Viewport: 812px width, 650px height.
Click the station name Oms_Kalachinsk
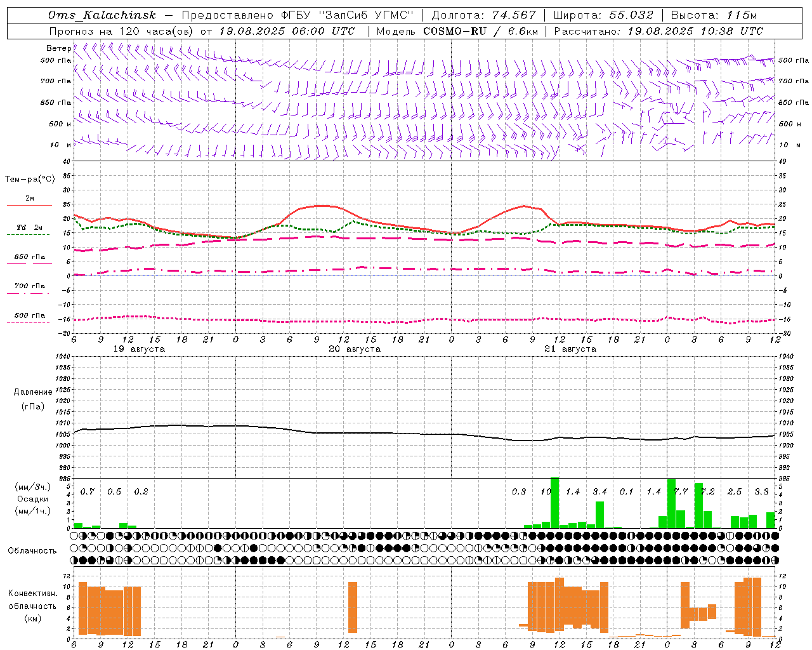pos(102,15)
